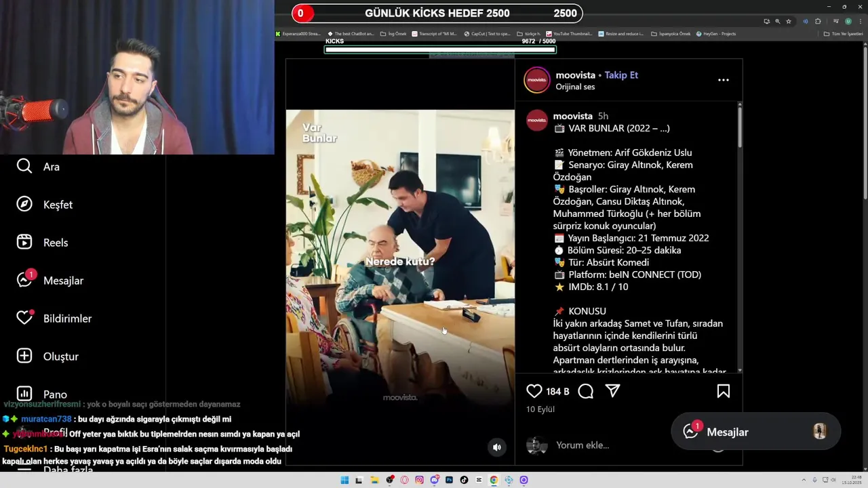Click the 10 Eylül post date
Screen dimensions: 868x488
540,409
